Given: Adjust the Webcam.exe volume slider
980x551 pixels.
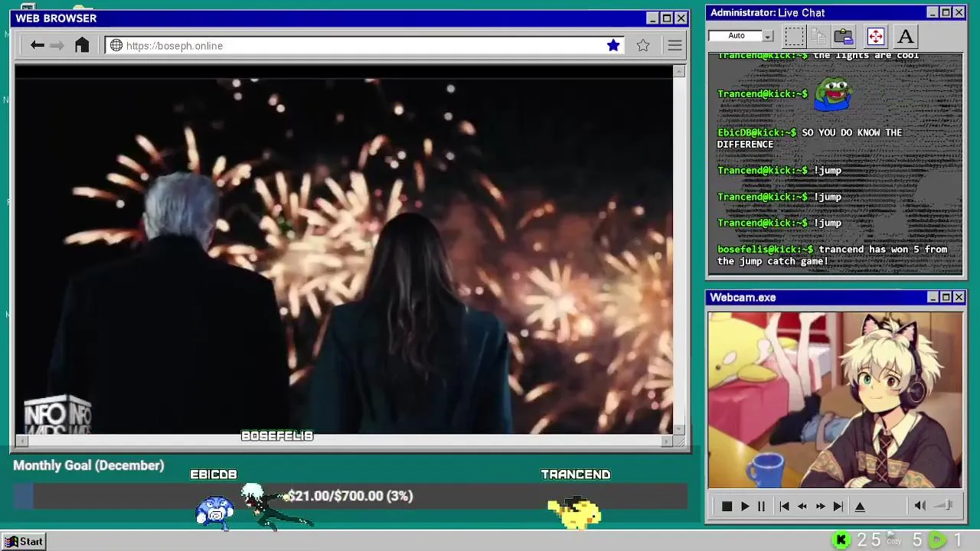Looking at the screenshot, I should point(944,505).
